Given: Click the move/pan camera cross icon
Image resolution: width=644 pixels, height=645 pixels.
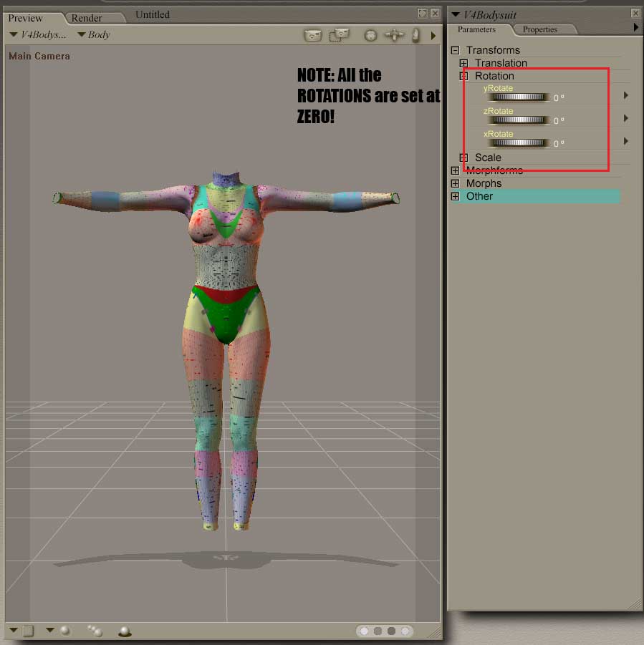Looking at the screenshot, I should pyautogui.click(x=393, y=35).
